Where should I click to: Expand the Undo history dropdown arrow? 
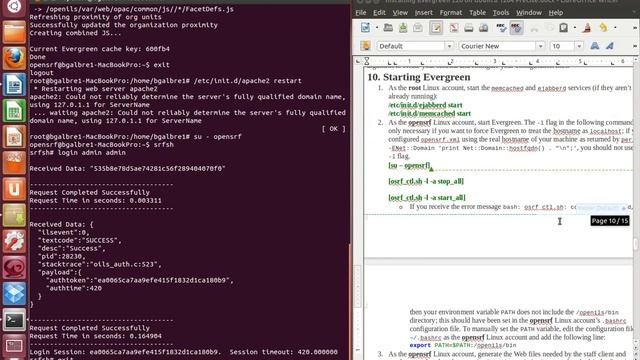(615, 28)
